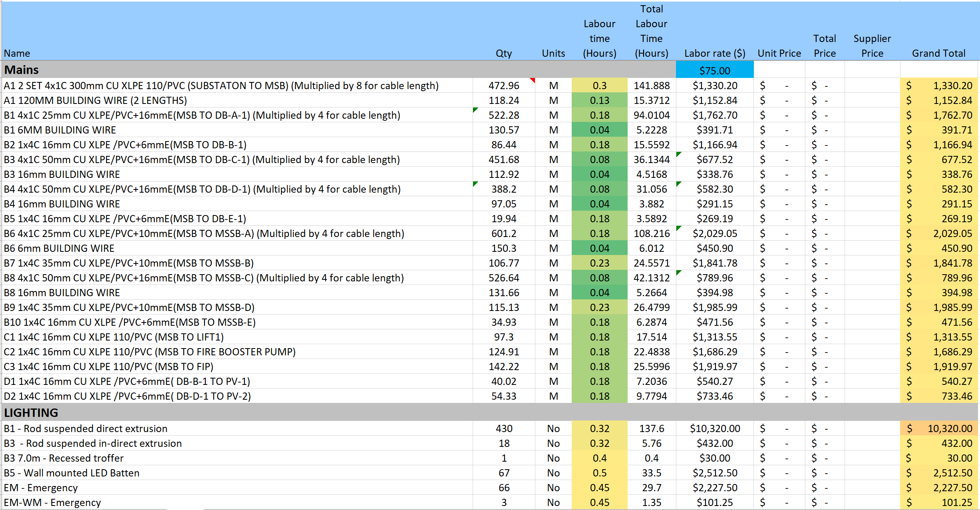Image resolution: width=980 pixels, height=510 pixels.
Task: Click labour time cell 0.3 in yellow
Action: click(x=599, y=86)
